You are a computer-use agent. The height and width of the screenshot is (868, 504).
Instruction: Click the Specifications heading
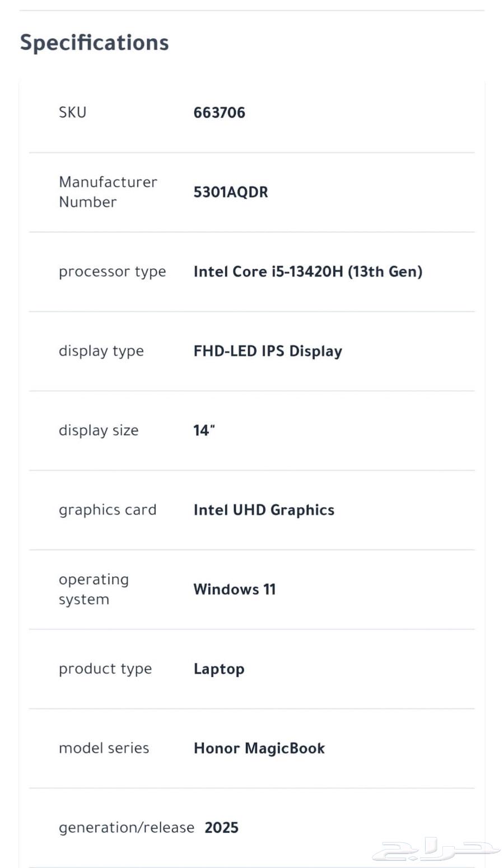(x=94, y=43)
